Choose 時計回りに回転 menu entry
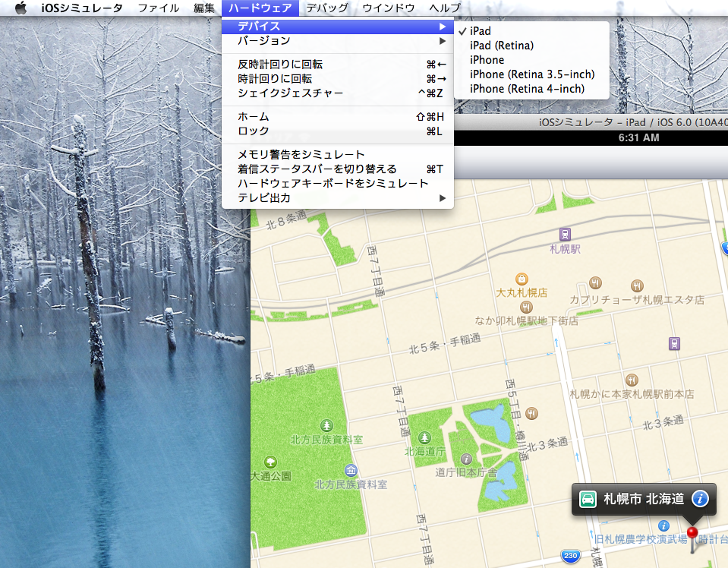 click(x=338, y=78)
